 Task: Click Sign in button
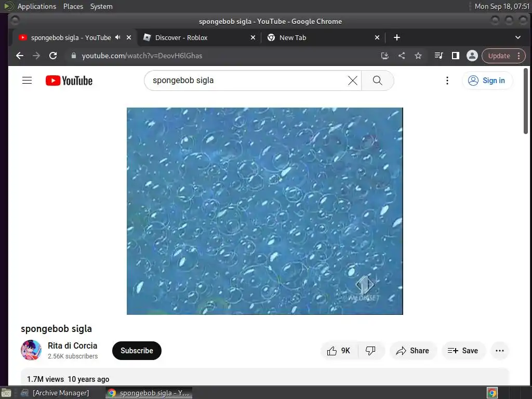point(487,81)
